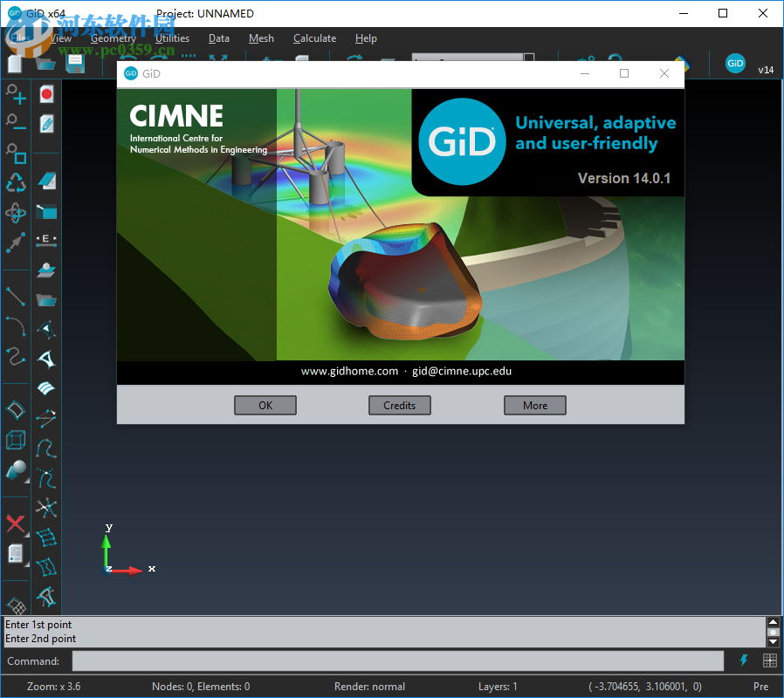Click the star-shaped intersection lines icon
This screenshot has width=784, height=698.
click(46, 508)
